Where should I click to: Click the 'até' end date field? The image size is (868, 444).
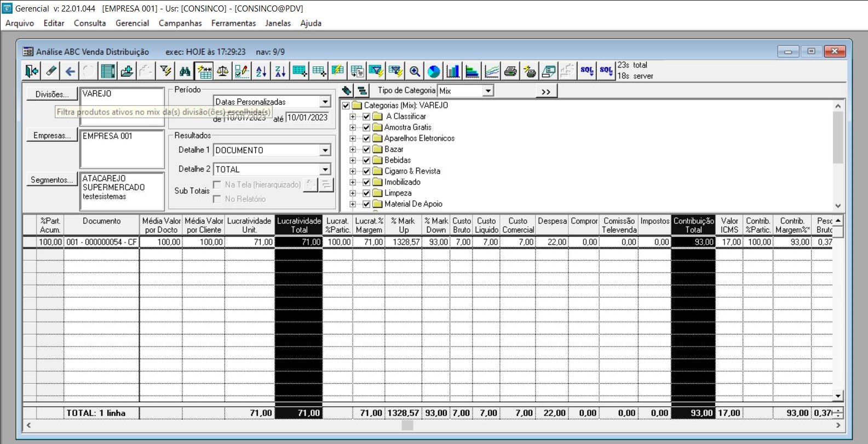[307, 118]
